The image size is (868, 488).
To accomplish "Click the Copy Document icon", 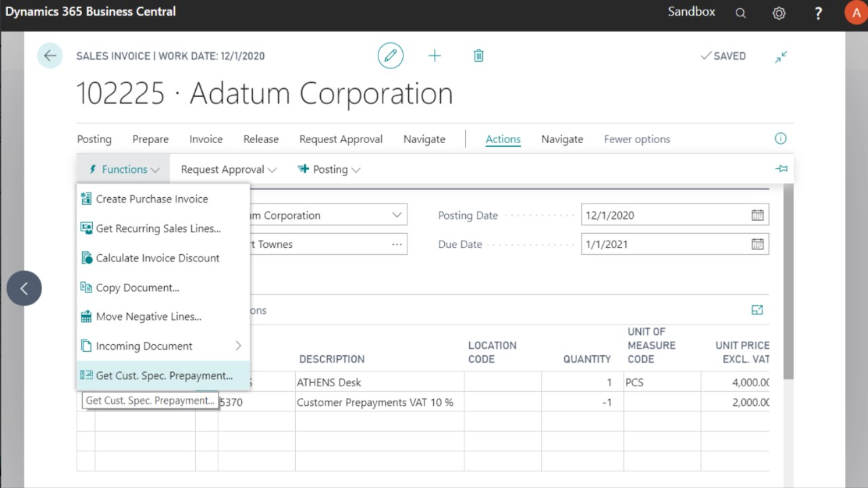I will 86,287.
